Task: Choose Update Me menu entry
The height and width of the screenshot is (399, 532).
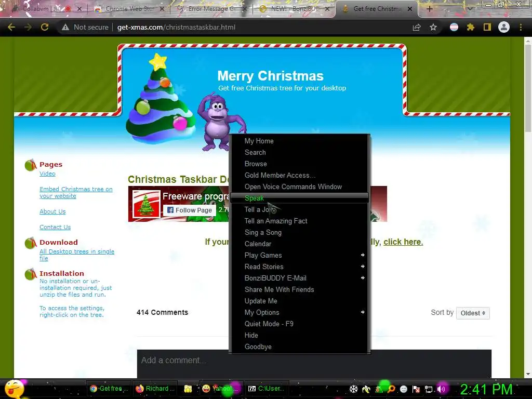Action: pyautogui.click(x=300, y=301)
